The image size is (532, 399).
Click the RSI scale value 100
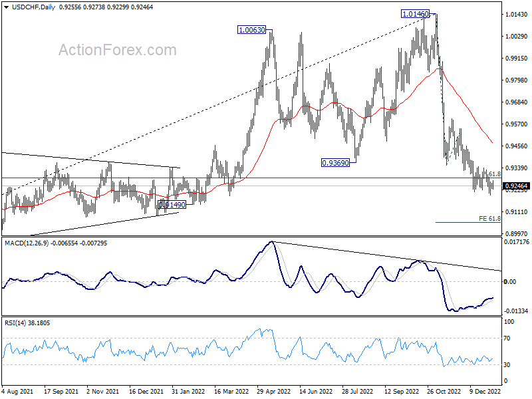(x=509, y=322)
